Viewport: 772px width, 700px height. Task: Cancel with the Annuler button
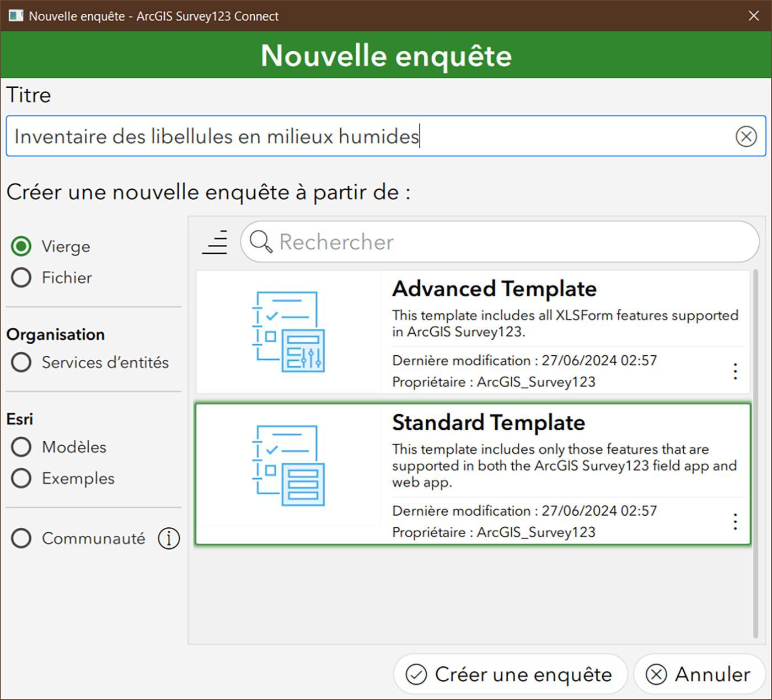[700, 674]
